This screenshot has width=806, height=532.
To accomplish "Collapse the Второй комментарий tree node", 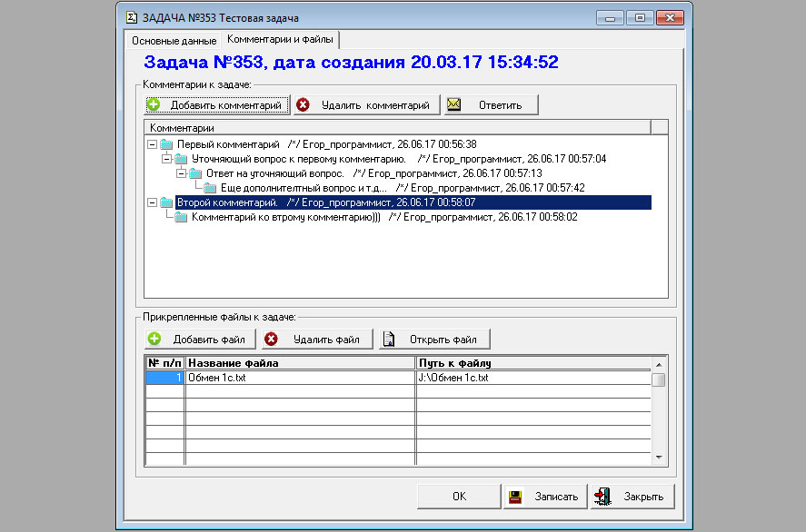I will click(x=151, y=202).
